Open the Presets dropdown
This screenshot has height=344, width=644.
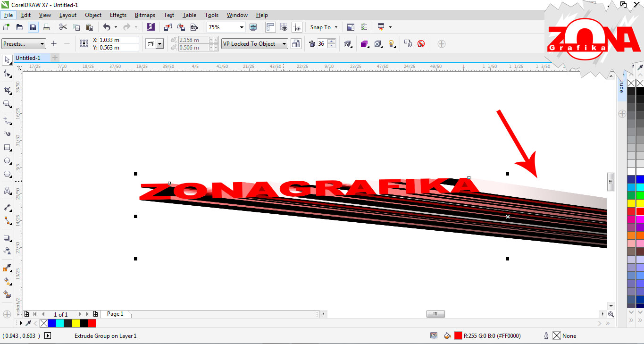click(x=24, y=43)
